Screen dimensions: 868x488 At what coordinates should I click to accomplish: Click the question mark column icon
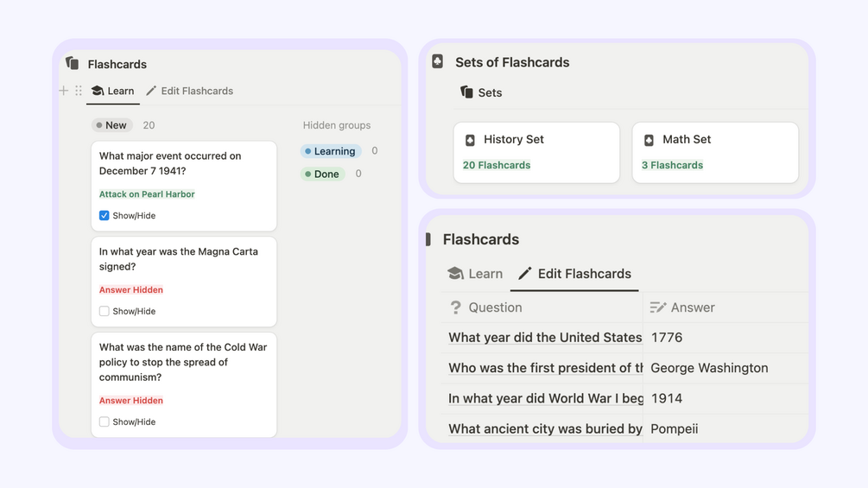[x=456, y=307]
